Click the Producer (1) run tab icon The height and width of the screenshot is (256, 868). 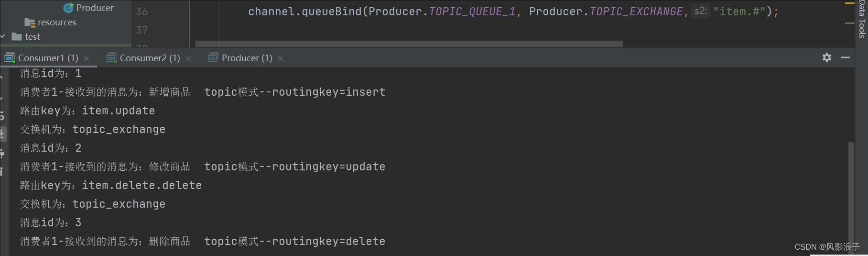pos(213,58)
